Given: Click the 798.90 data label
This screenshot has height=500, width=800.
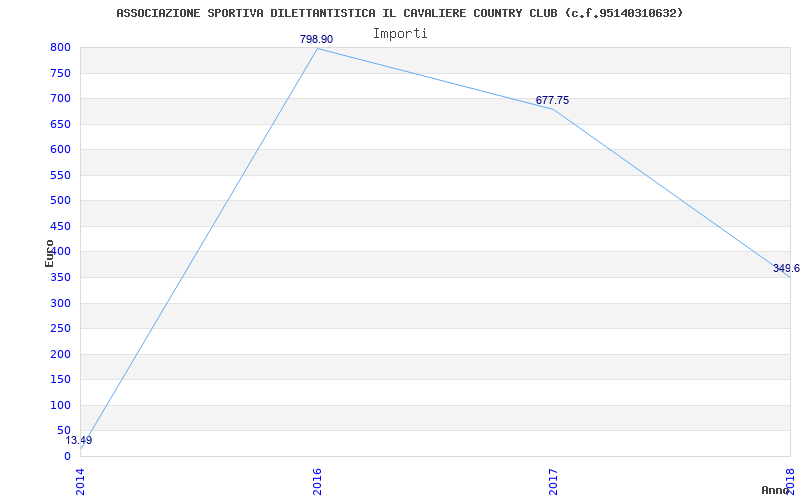Looking at the screenshot, I should 316,39.
